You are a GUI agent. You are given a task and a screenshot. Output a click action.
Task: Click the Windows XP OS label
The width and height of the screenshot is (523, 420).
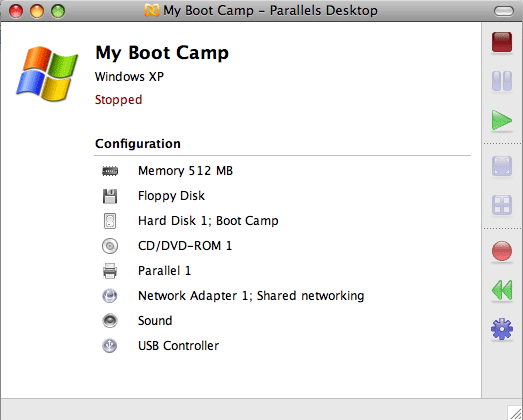(x=129, y=77)
